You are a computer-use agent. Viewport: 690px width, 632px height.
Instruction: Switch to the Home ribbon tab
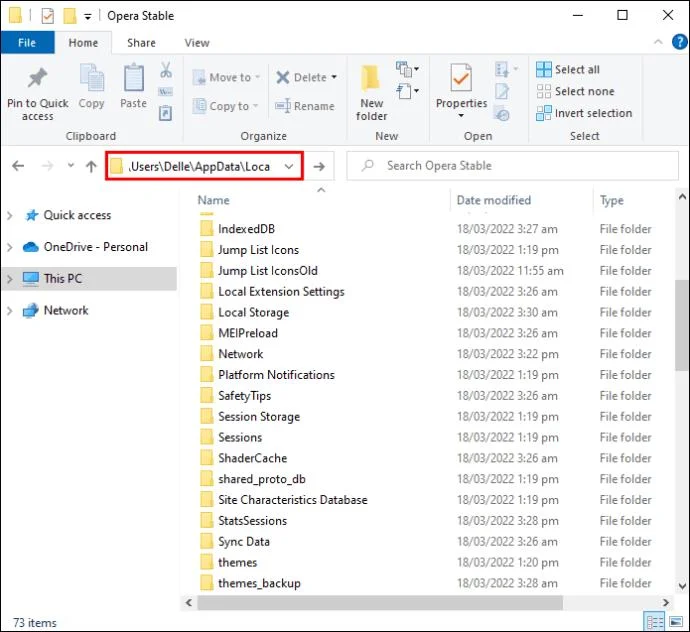(x=83, y=43)
